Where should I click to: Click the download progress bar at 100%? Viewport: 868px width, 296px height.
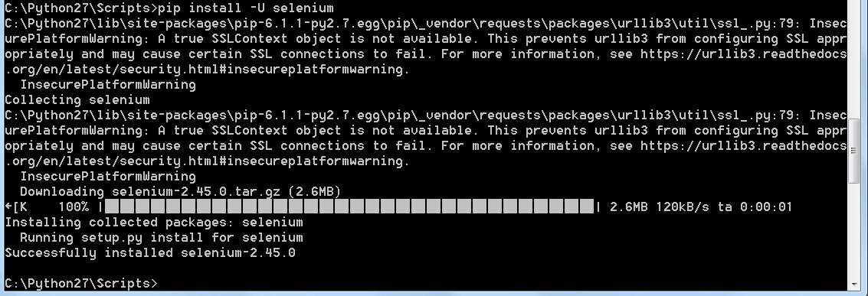coord(350,207)
